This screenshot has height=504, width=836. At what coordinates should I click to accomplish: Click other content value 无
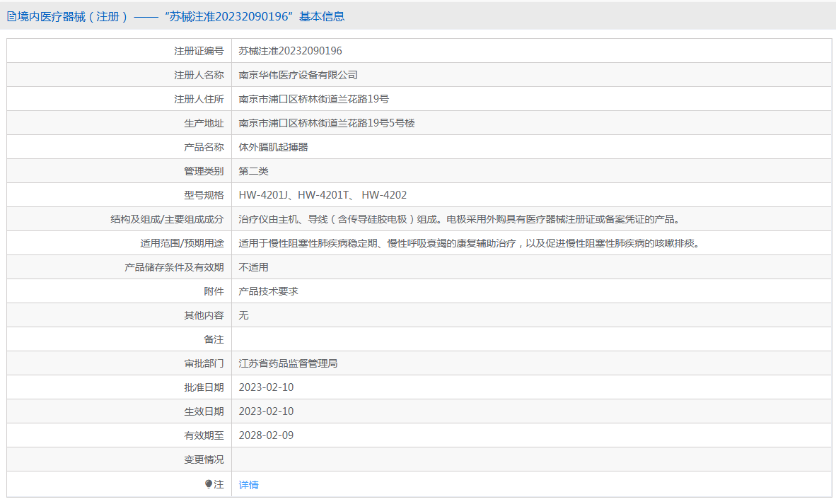click(243, 315)
